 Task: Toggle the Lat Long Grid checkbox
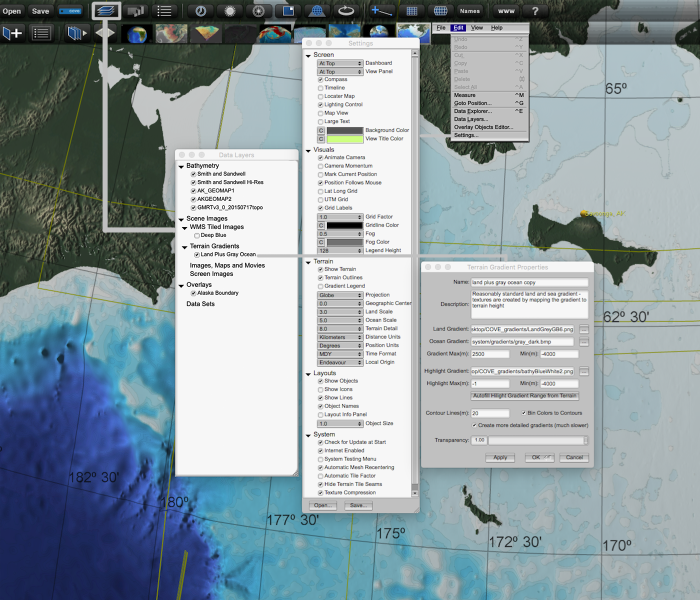[x=320, y=191]
